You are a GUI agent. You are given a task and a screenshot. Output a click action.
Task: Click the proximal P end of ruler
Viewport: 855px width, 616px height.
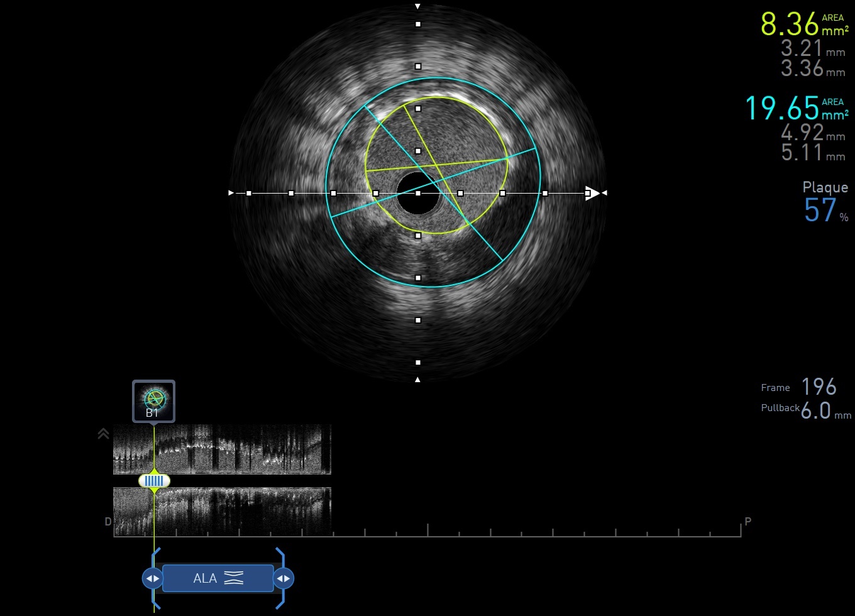(747, 522)
